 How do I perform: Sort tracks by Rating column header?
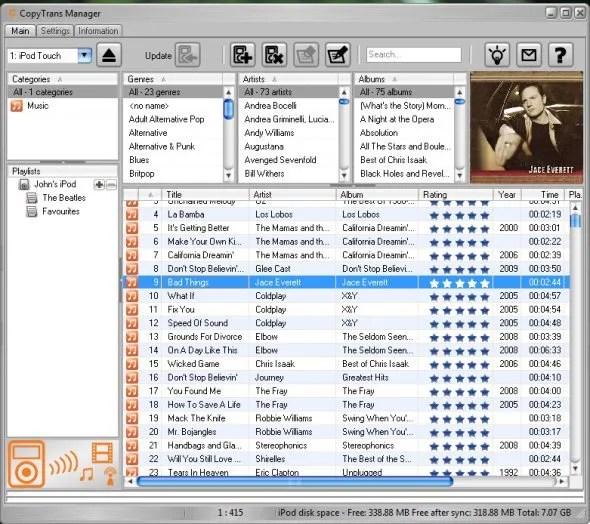(456, 195)
